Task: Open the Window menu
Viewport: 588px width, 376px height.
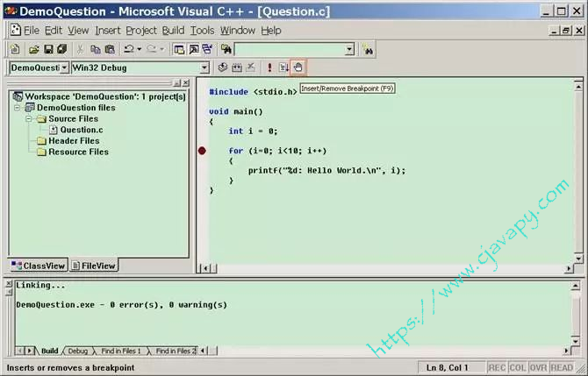Action: point(238,31)
